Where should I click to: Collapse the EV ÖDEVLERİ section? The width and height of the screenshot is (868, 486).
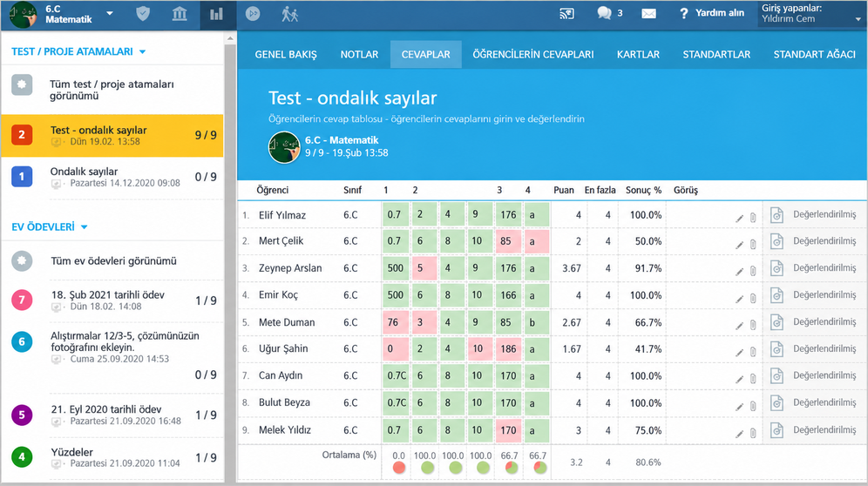(85, 227)
